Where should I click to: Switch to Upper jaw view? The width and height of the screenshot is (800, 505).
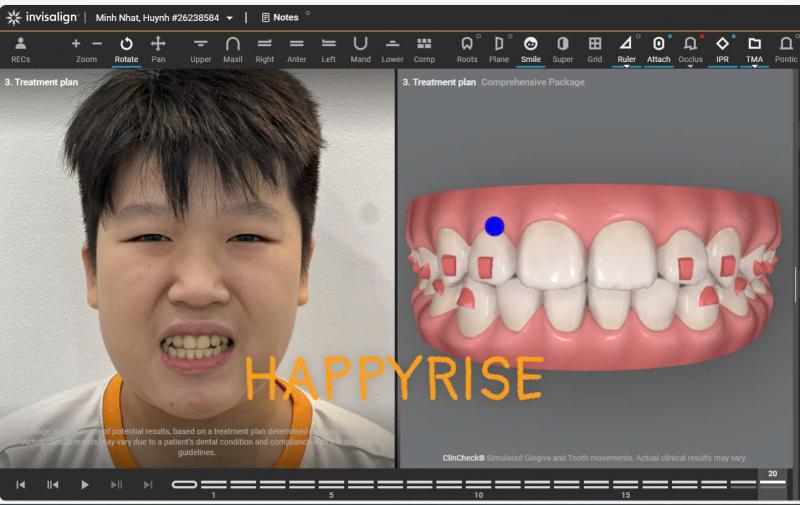(201, 44)
